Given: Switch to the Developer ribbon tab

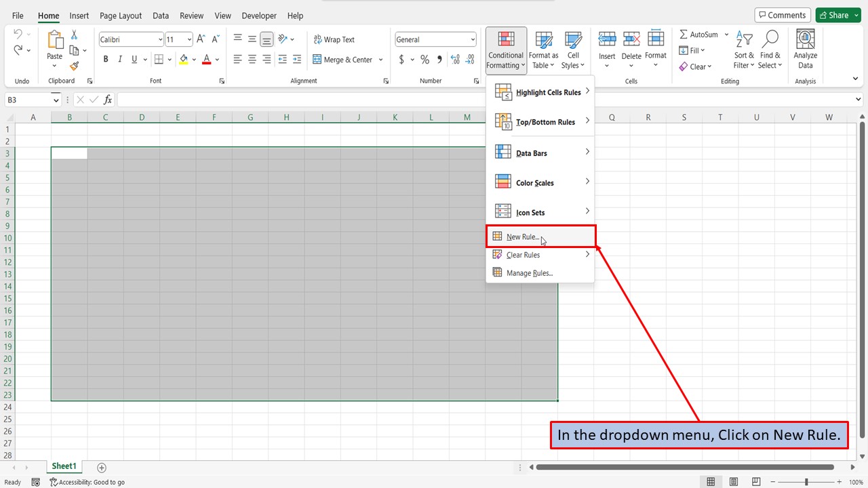Looking at the screenshot, I should coord(258,16).
